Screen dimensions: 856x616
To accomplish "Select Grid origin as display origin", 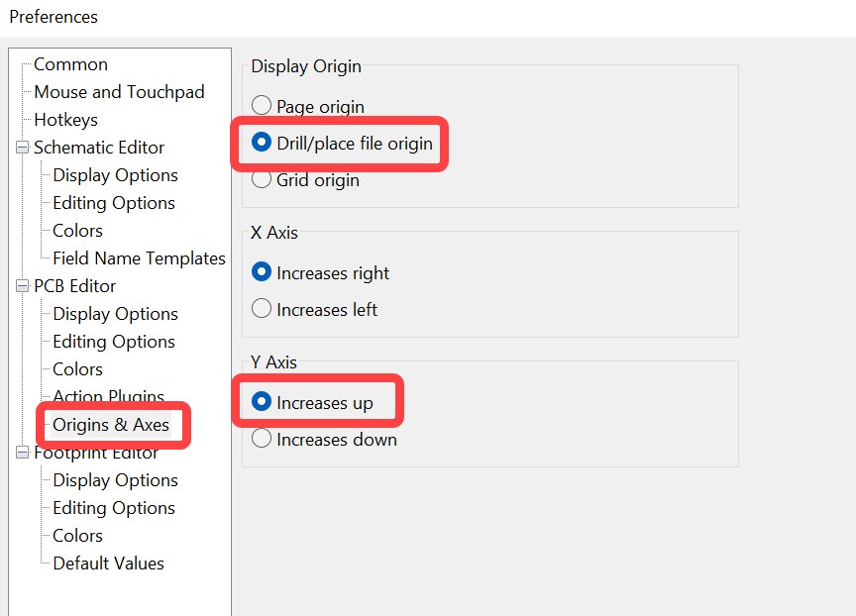I will click(262, 180).
